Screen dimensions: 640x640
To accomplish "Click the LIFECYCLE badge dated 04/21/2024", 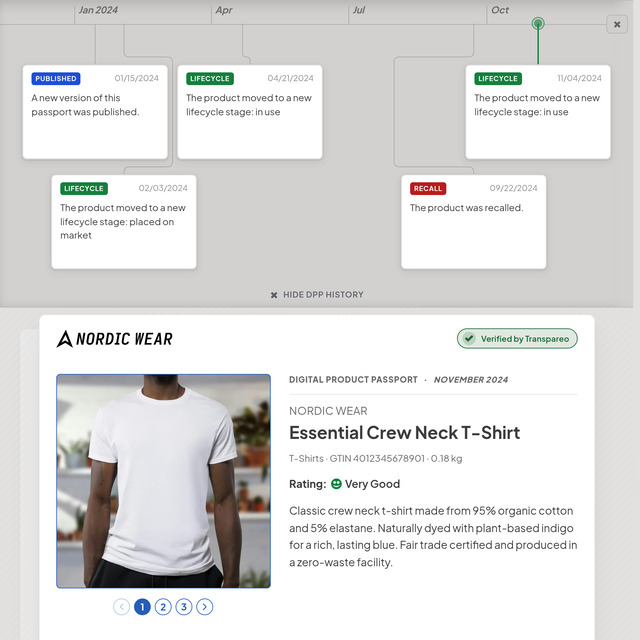I will [x=210, y=78].
